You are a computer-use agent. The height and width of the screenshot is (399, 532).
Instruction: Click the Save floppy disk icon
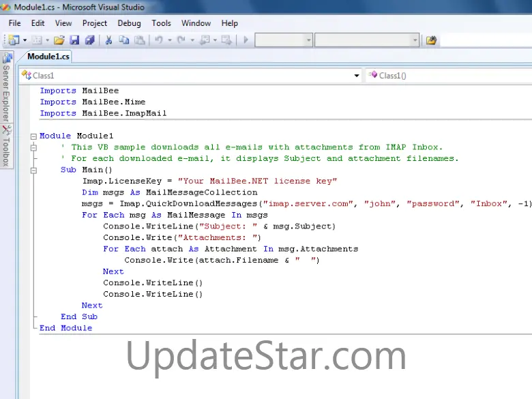point(74,40)
